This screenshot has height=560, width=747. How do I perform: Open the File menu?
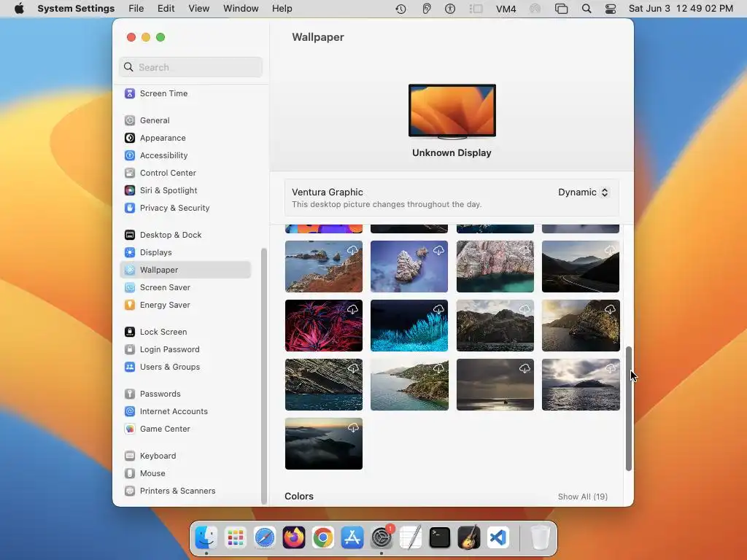pyautogui.click(x=136, y=9)
